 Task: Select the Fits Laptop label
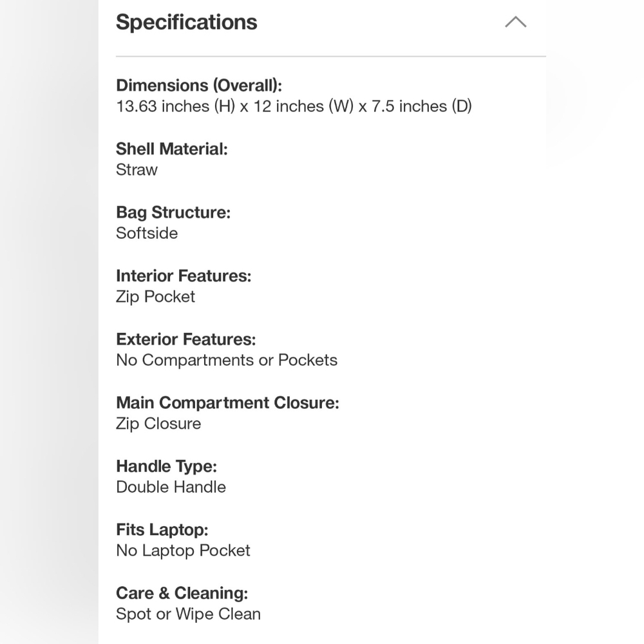(x=162, y=530)
